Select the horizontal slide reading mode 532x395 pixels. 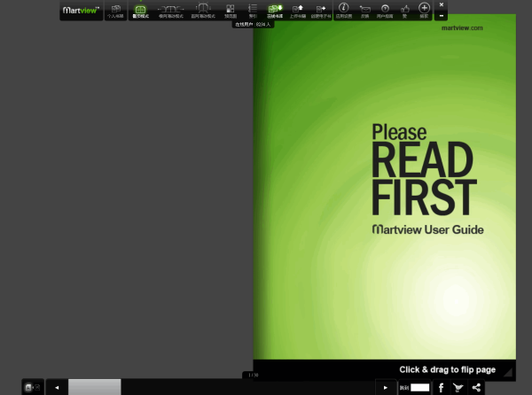(x=170, y=12)
